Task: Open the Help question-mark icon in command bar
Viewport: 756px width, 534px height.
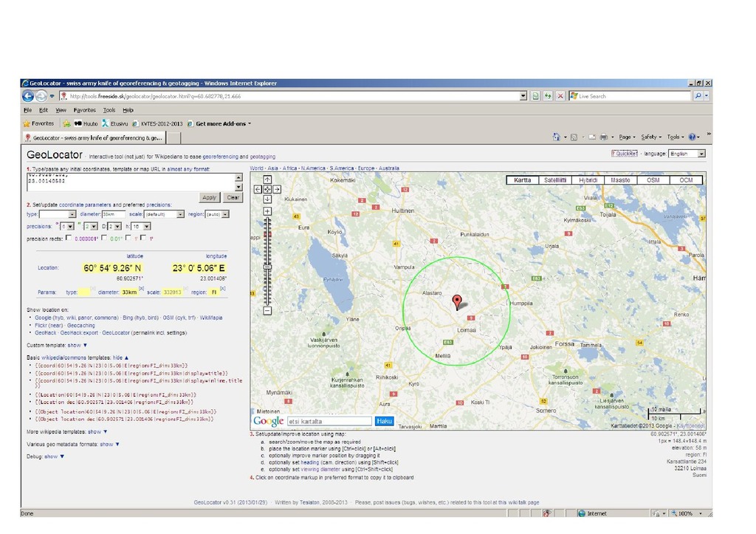Action: tap(693, 137)
